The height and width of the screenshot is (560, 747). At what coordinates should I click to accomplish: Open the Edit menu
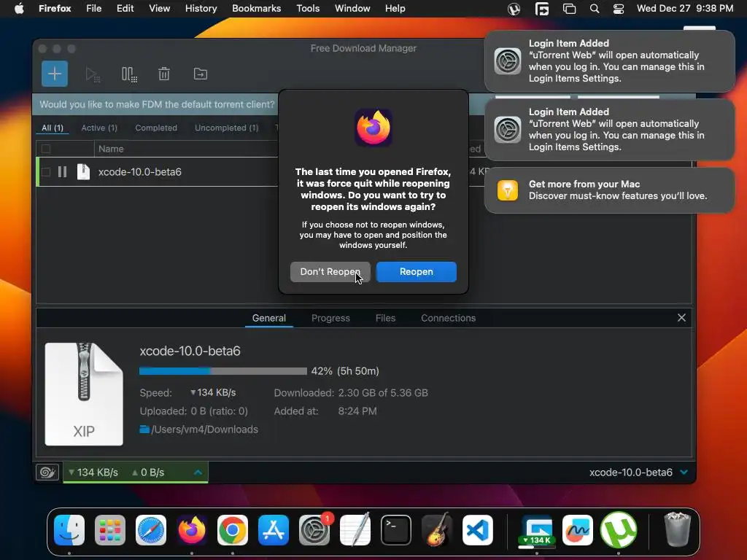[x=125, y=9]
